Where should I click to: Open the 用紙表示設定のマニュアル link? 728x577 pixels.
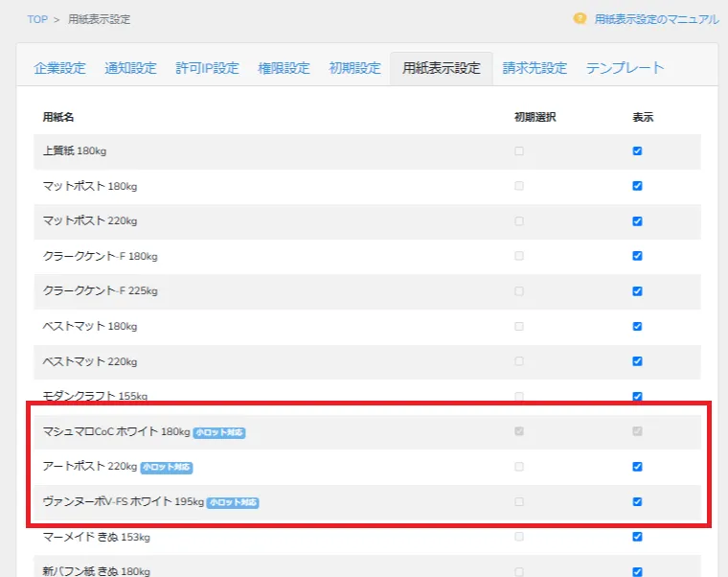pyautogui.click(x=656, y=18)
